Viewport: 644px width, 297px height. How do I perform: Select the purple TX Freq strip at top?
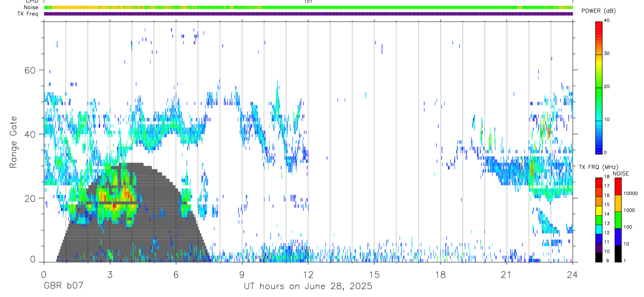[308, 14]
